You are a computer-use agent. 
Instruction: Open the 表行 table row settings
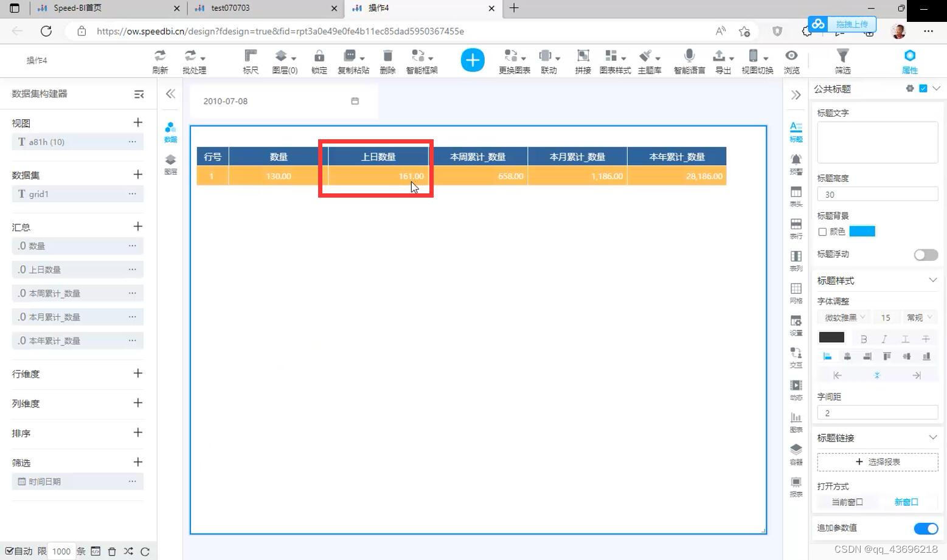(796, 229)
